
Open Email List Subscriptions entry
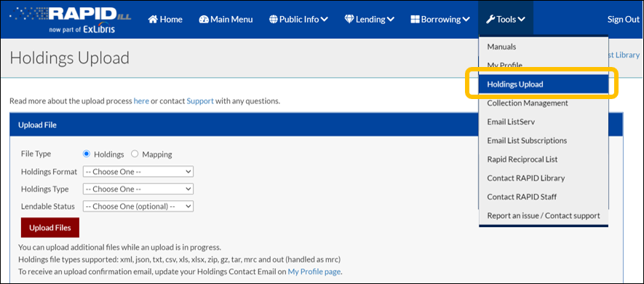click(x=544, y=141)
